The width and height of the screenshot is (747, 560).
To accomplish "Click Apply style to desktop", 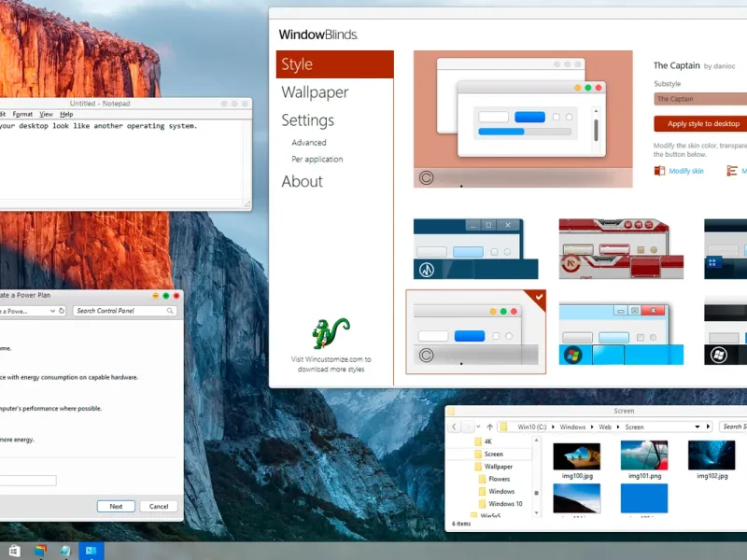I will coord(700,124).
